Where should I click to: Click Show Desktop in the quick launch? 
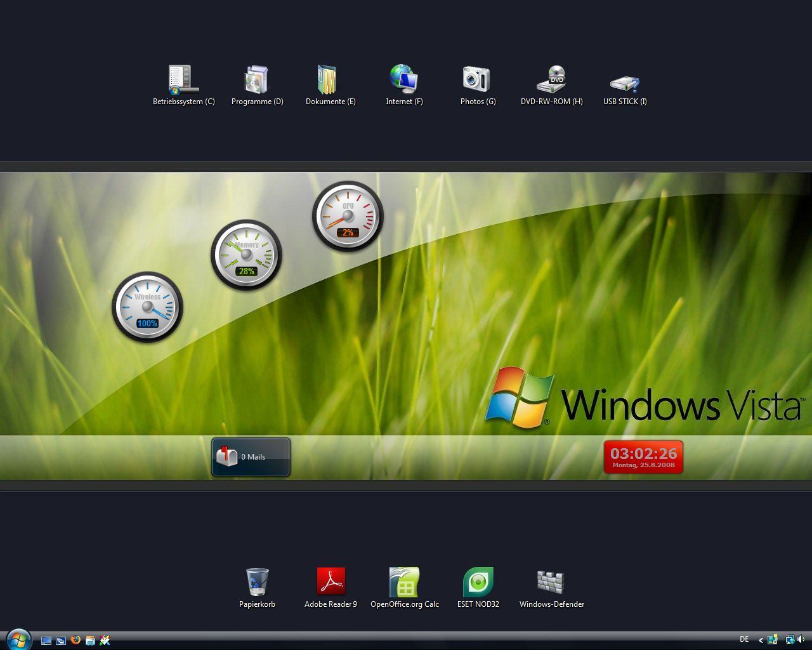pyautogui.click(x=46, y=640)
